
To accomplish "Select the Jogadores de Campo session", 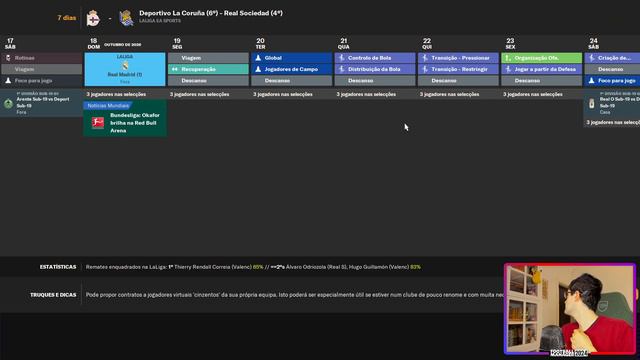I will tap(291, 69).
